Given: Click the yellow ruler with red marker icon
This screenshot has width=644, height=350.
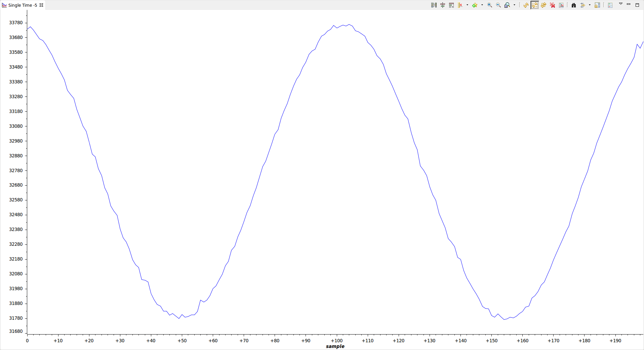Looking at the screenshot, I should point(460,5).
